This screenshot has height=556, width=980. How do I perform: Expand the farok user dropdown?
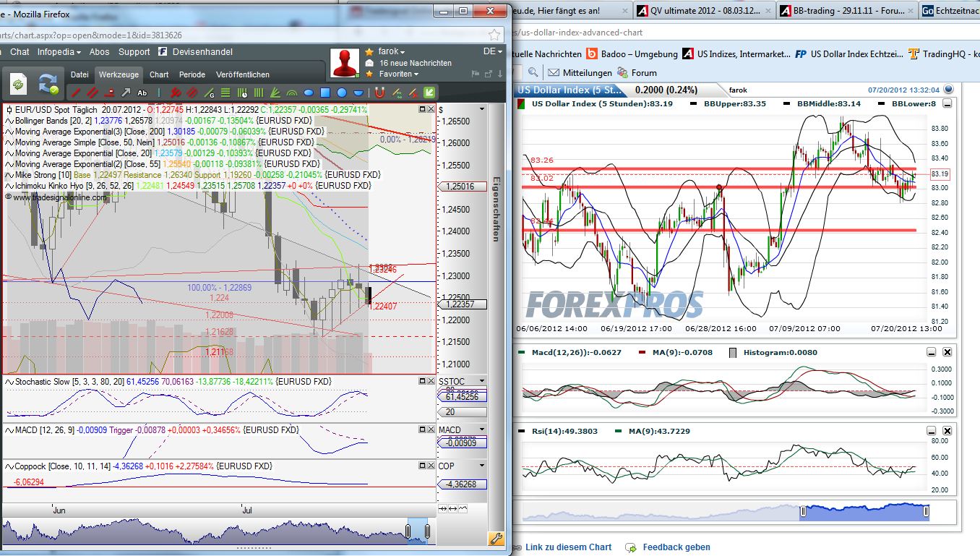tap(392, 52)
